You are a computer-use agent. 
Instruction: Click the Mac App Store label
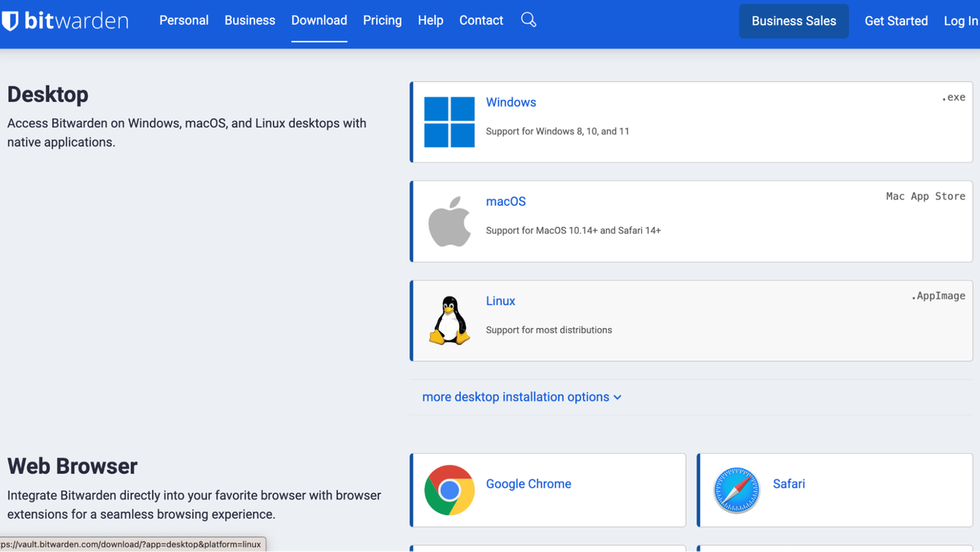925,196
